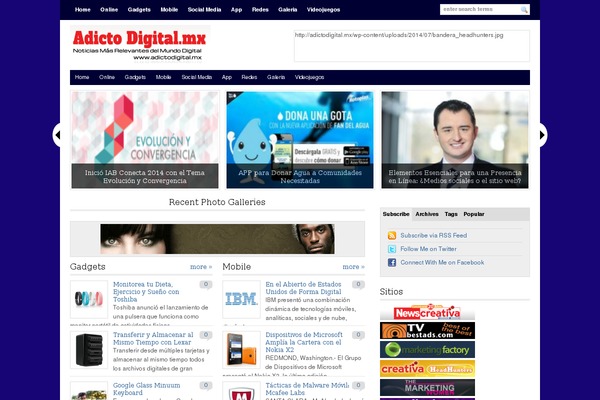Click the IBM logo thumbnail
The width and height of the screenshot is (600, 400).
pos(241,299)
